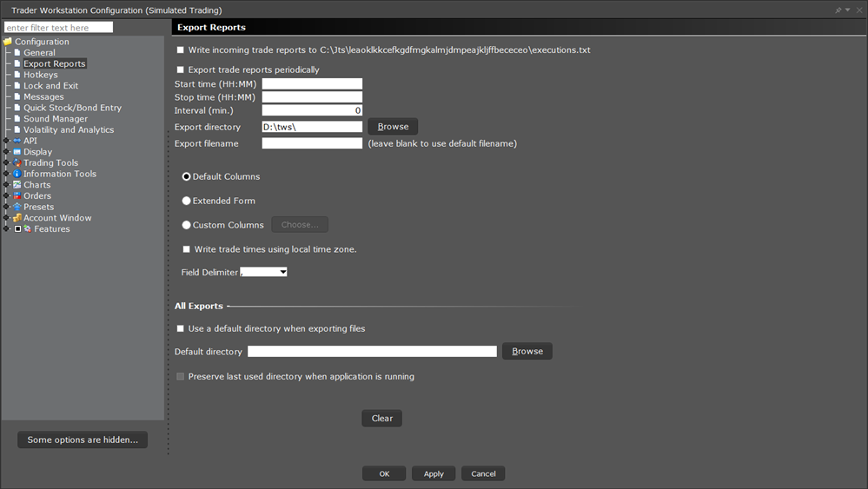
Task: Click the Export directory text field
Action: click(x=312, y=127)
